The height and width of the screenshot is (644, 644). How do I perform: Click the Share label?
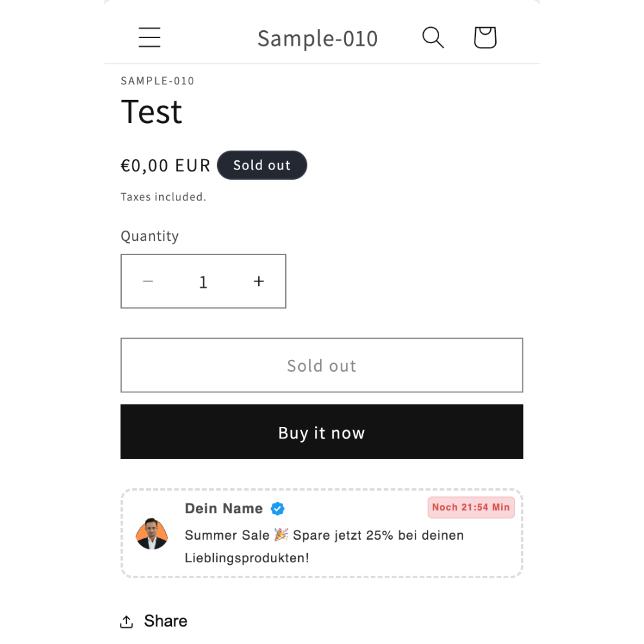[166, 621]
